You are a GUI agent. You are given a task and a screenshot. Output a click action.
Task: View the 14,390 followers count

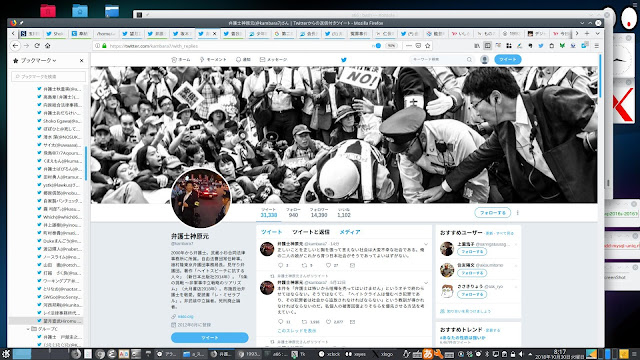pos(319,213)
